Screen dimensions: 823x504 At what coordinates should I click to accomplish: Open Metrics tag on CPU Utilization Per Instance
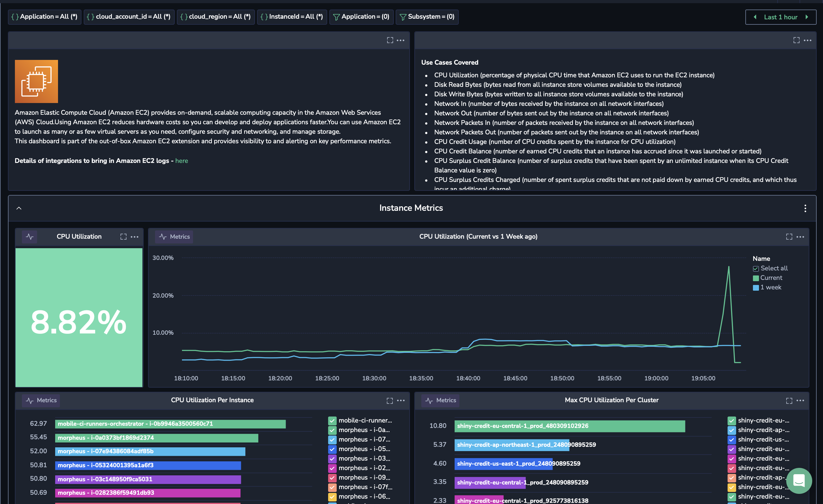point(41,400)
